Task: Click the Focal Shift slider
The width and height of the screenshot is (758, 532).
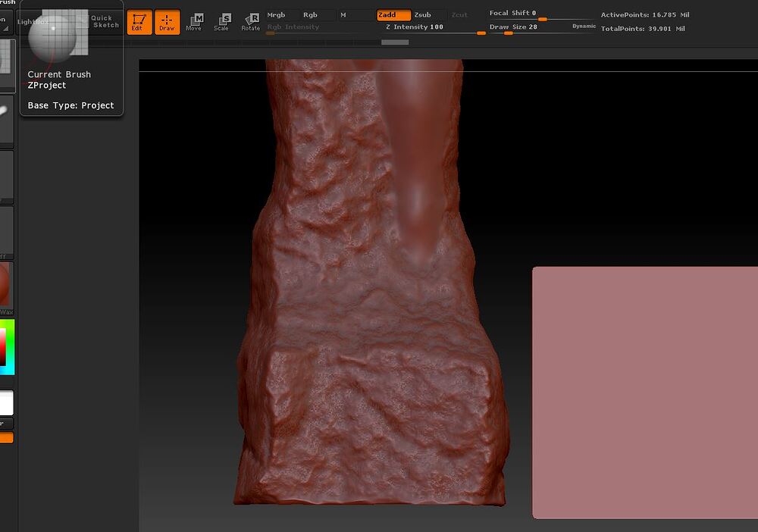Action: (x=541, y=15)
